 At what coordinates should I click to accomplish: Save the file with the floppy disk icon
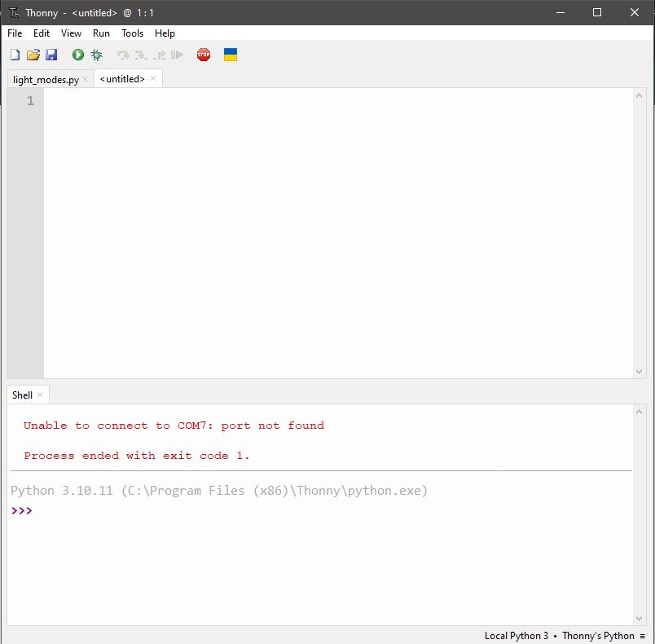click(x=51, y=55)
